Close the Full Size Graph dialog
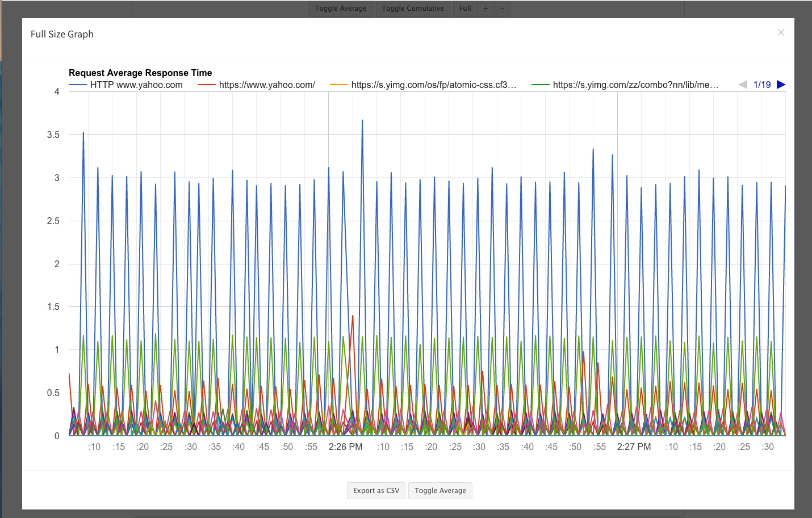812x518 pixels. [781, 32]
